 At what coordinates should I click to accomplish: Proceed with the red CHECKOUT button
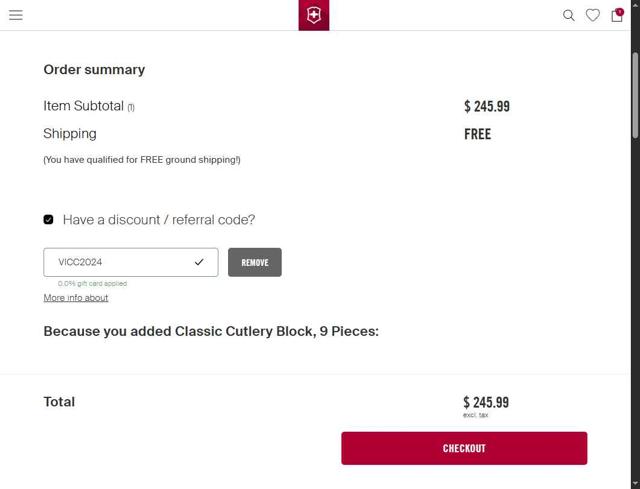pyautogui.click(x=464, y=448)
